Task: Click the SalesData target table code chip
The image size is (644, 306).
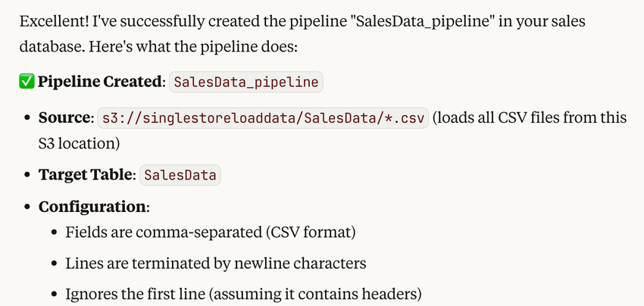Action: (x=180, y=175)
